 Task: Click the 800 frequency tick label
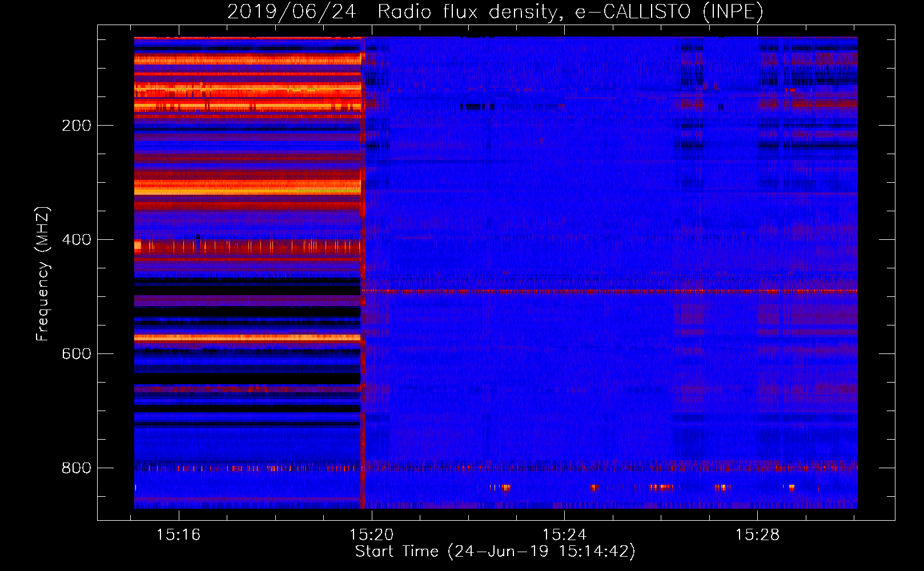77,468
